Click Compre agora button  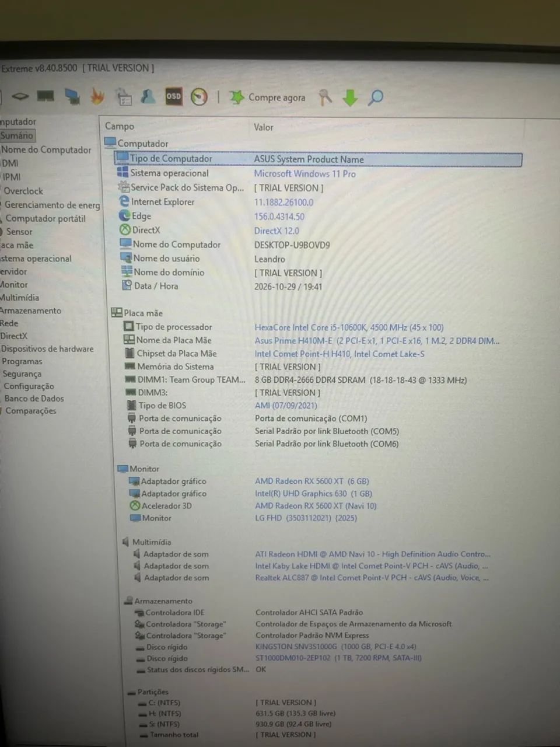268,97
